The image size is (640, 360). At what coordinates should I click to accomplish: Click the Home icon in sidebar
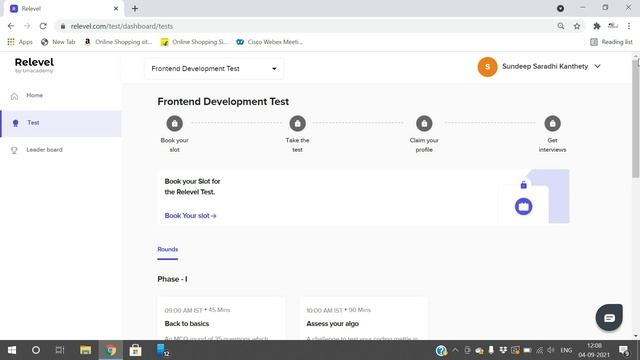(14, 96)
